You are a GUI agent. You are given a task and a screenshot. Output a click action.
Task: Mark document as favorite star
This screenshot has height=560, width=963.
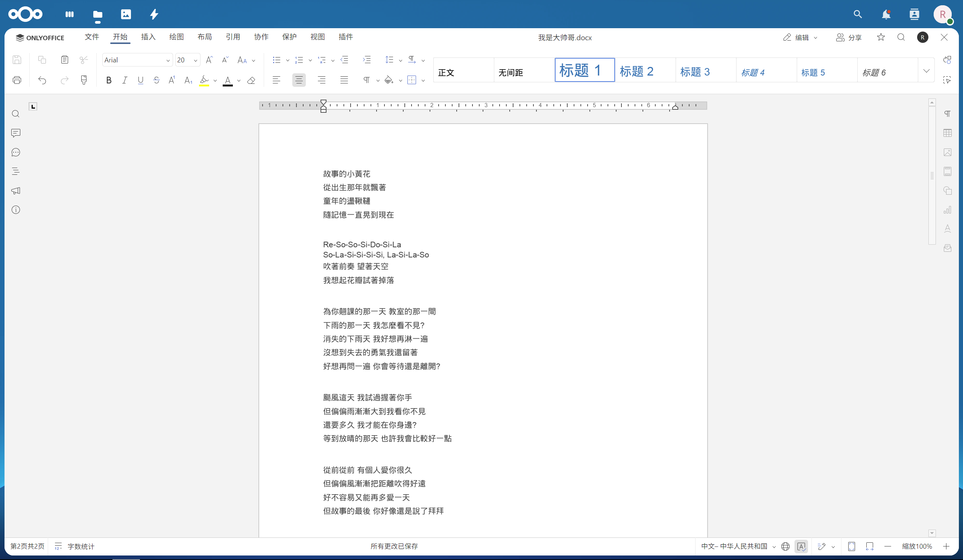[881, 38]
